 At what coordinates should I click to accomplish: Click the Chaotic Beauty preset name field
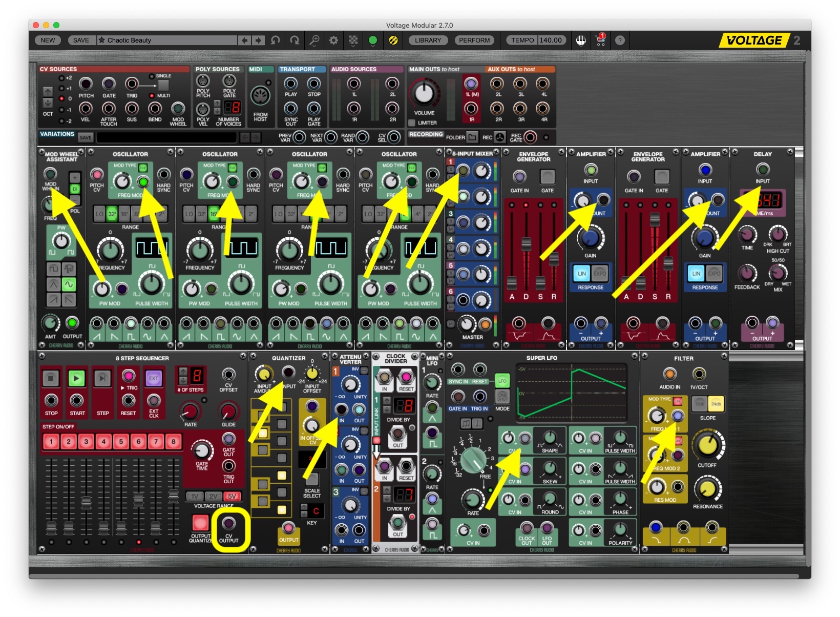[x=167, y=40]
